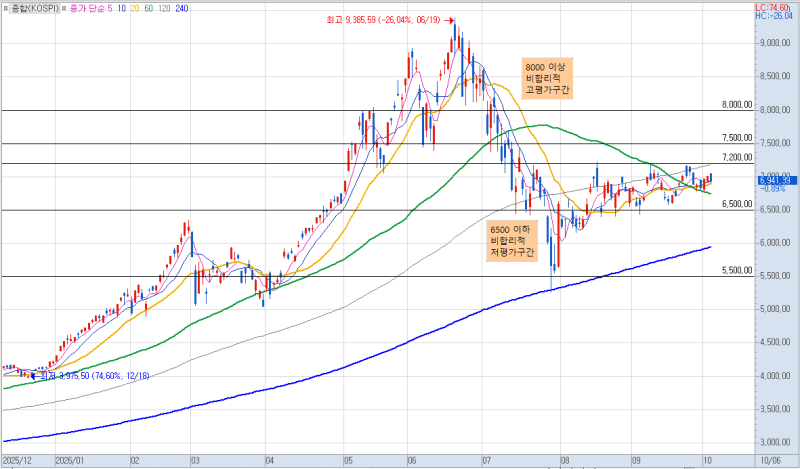Select the 240-day moving average legend
The height and width of the screenshot is (469, 800).
(x=181, y=8)
